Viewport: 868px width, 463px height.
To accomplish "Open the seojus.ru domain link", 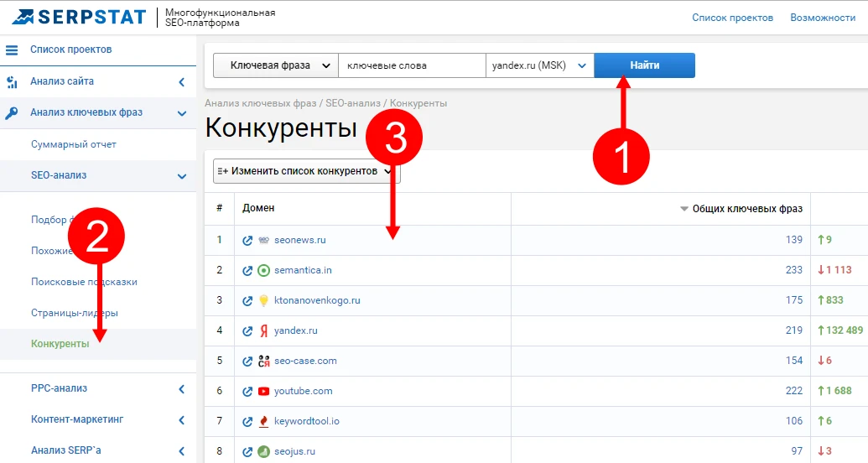I will (x=294, y=451).
